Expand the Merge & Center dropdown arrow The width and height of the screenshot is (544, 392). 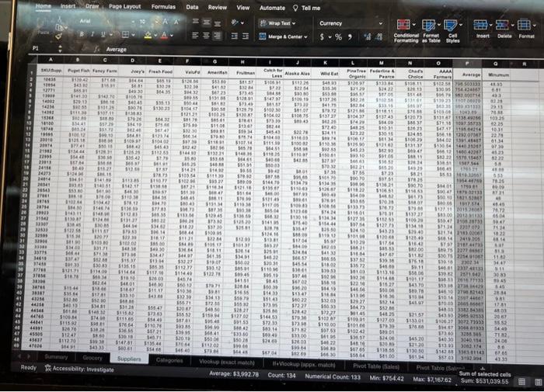coord(305,36)
